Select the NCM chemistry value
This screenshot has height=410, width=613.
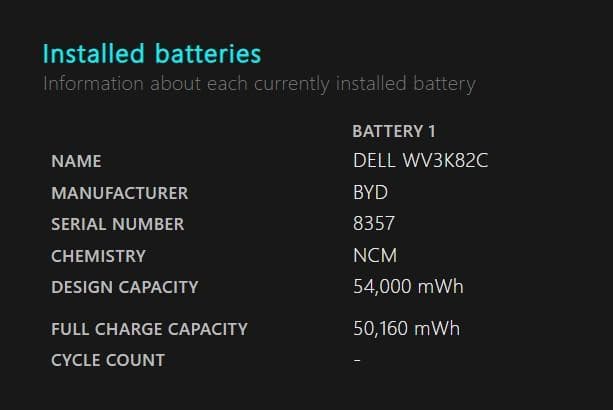375,255
